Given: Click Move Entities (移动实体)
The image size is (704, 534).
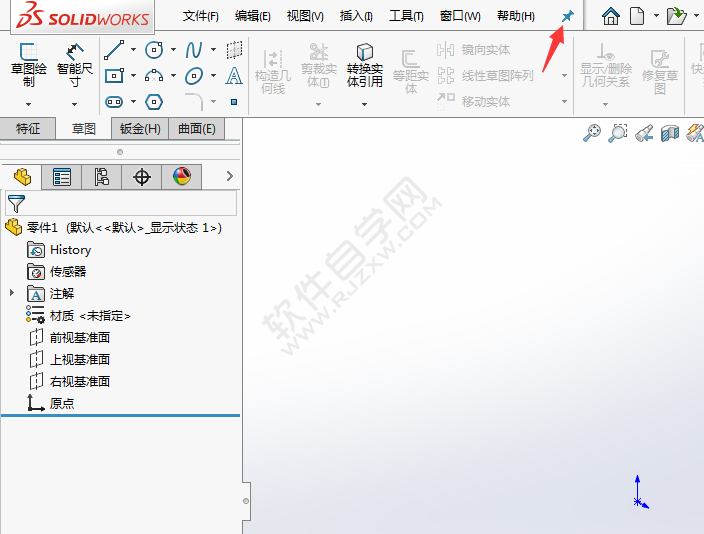Looking at the screenshot, I should pyautogui.click(x=474, y=102).
